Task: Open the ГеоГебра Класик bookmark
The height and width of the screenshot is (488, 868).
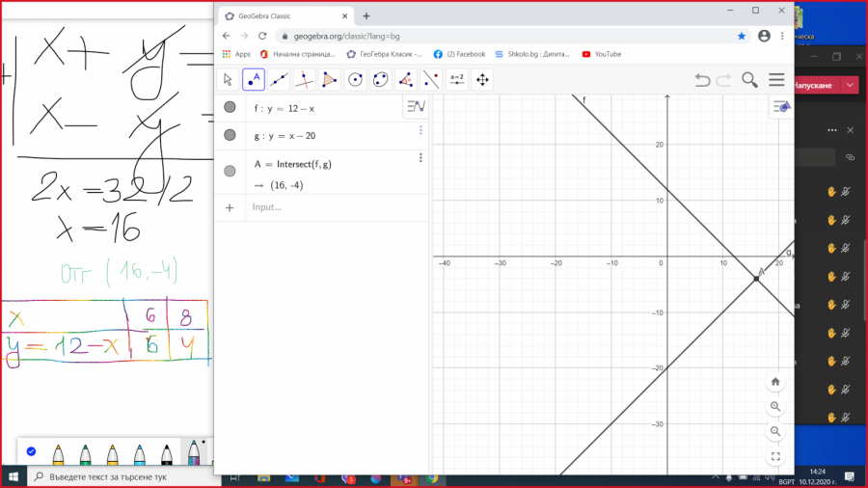Action: pos(384,54)
